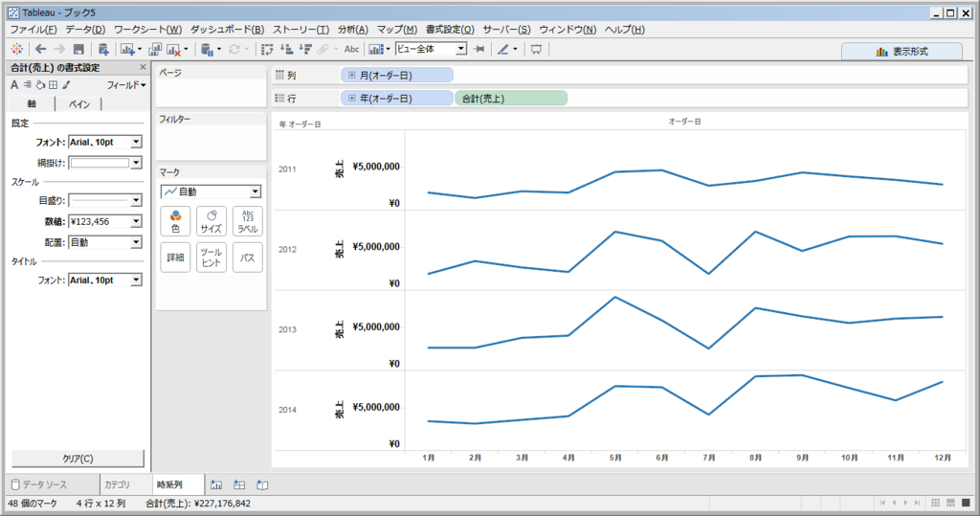The height and width of the screenshot is (516, 980).
Task: Open the 網掛け shading color dropdown
Action: [105, 163]
